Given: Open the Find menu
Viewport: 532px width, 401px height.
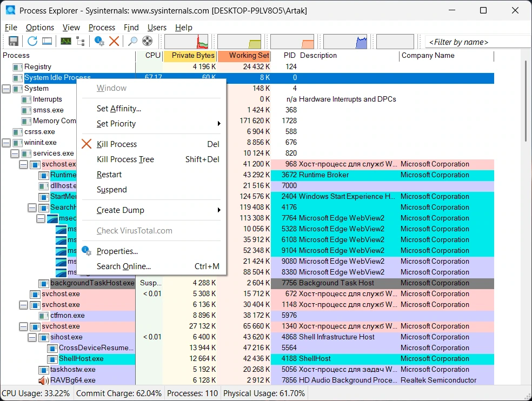Looking at the screenshot, I should coord(131,28).
